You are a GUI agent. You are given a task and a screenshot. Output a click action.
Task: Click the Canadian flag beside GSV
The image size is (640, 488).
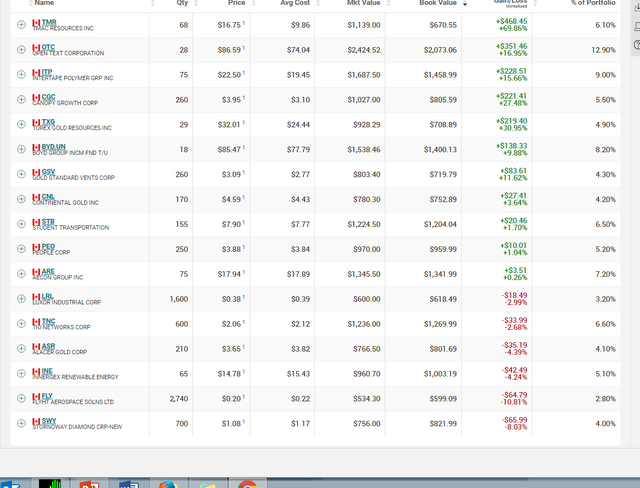36,172
